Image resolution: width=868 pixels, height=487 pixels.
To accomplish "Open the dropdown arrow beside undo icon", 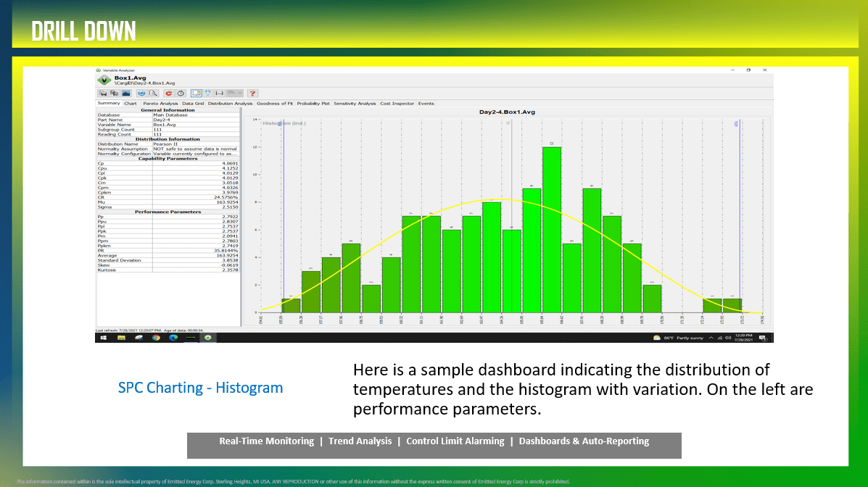I will pyautogui.click(x=240, y=93).
